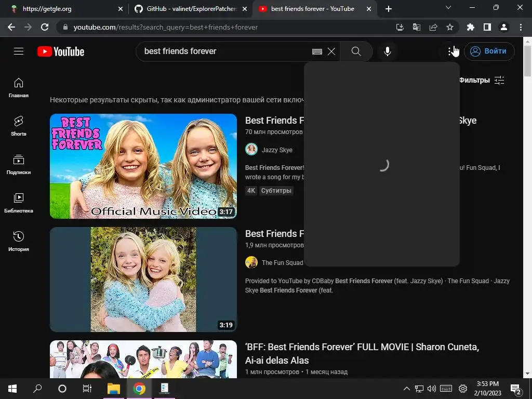Click the share page icon
The width and height of the screenshot is (532, 399).
[x=433, y=27]
